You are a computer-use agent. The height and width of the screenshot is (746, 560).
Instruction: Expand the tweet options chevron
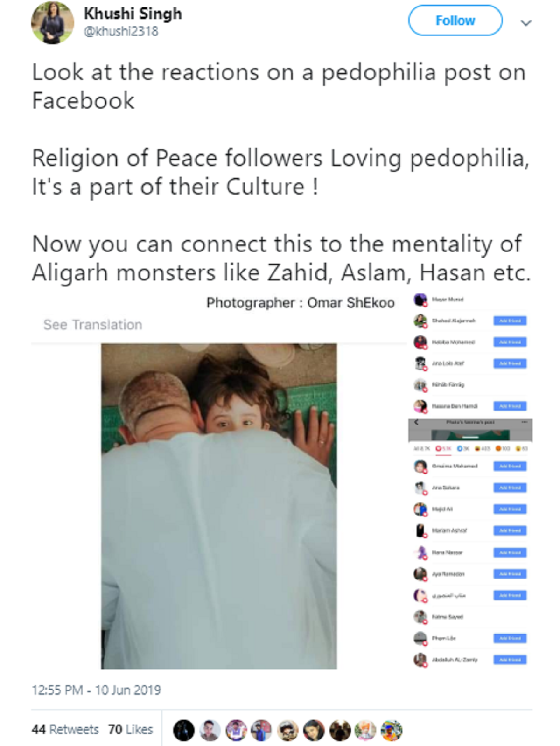click(x=526, y=22)
